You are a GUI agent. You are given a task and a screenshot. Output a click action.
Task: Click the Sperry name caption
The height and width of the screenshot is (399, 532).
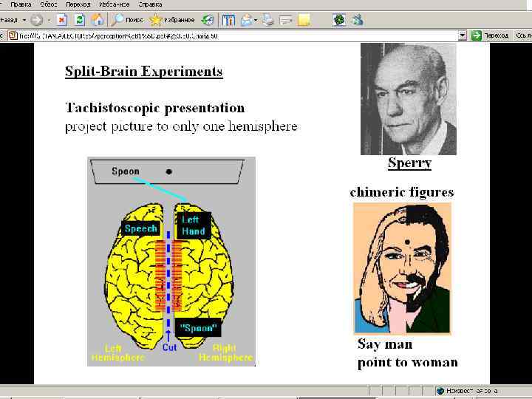[x=409, y=163]
